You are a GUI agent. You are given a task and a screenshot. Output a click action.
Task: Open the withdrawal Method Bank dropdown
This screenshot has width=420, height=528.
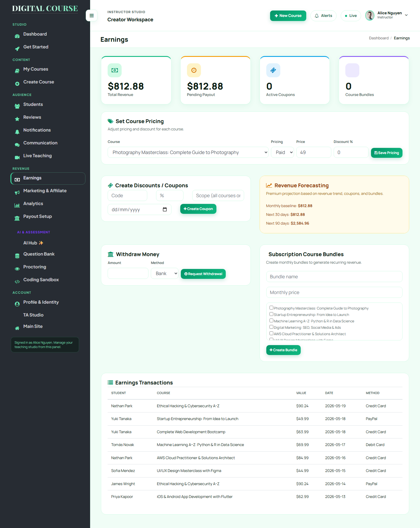click(164, 273)
